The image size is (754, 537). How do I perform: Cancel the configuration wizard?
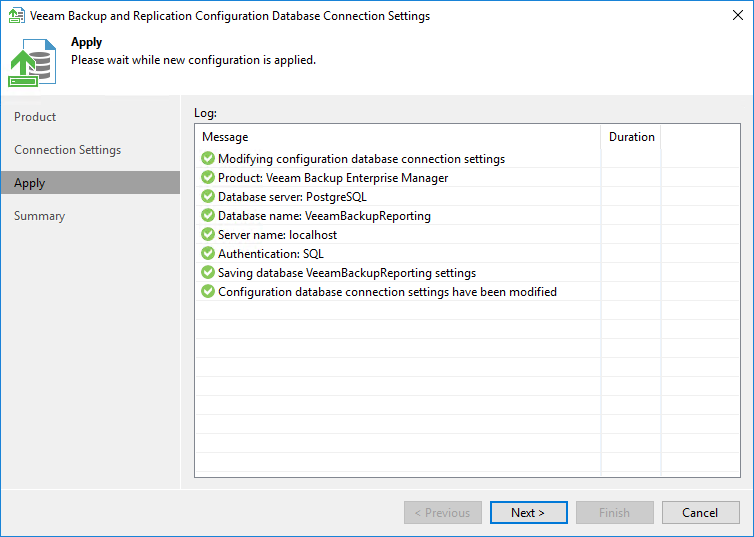click(x=700, y=513)
